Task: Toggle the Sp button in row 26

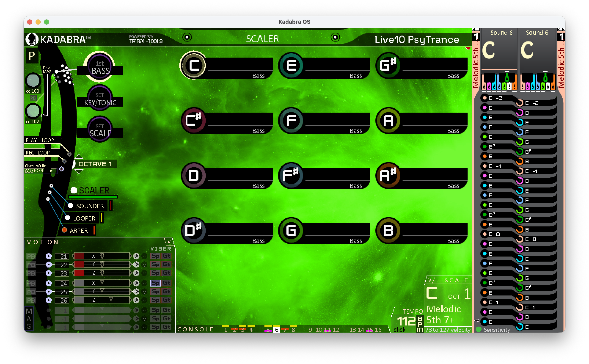Action: [x=156, y=300]
